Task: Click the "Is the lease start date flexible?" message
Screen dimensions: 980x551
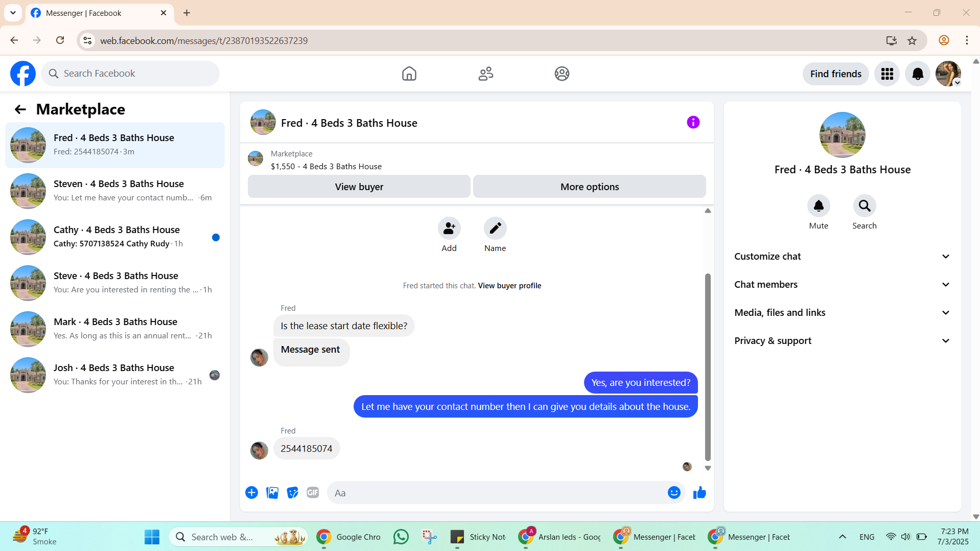Action: tap(344, 326)
